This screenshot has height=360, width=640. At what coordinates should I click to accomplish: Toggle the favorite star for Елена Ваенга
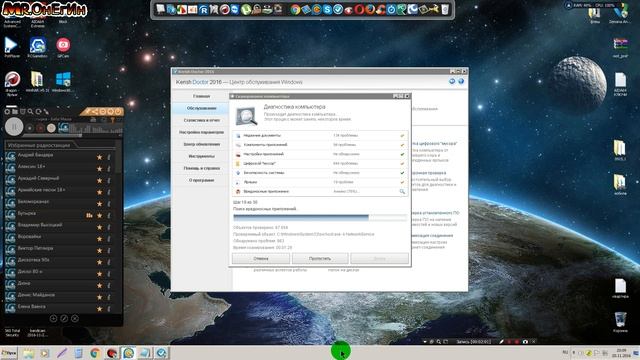100,309
